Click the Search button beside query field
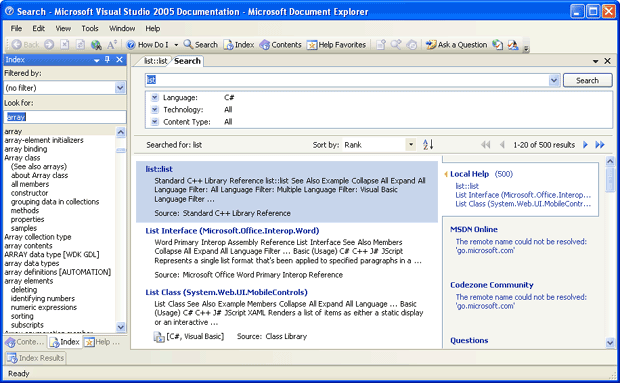The image size is (620, 383). (x=588, y=80)
